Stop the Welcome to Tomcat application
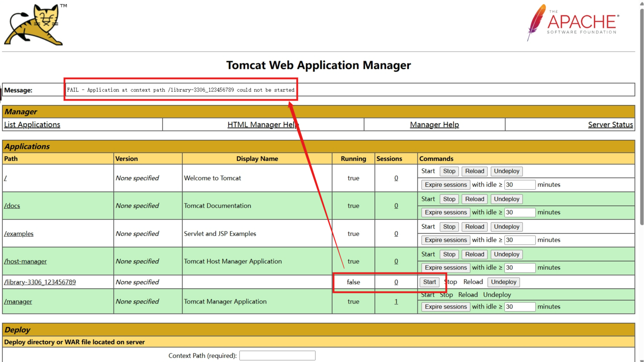Image resolution: width=644 pixels, height=362 pixels. pos(449,171)
